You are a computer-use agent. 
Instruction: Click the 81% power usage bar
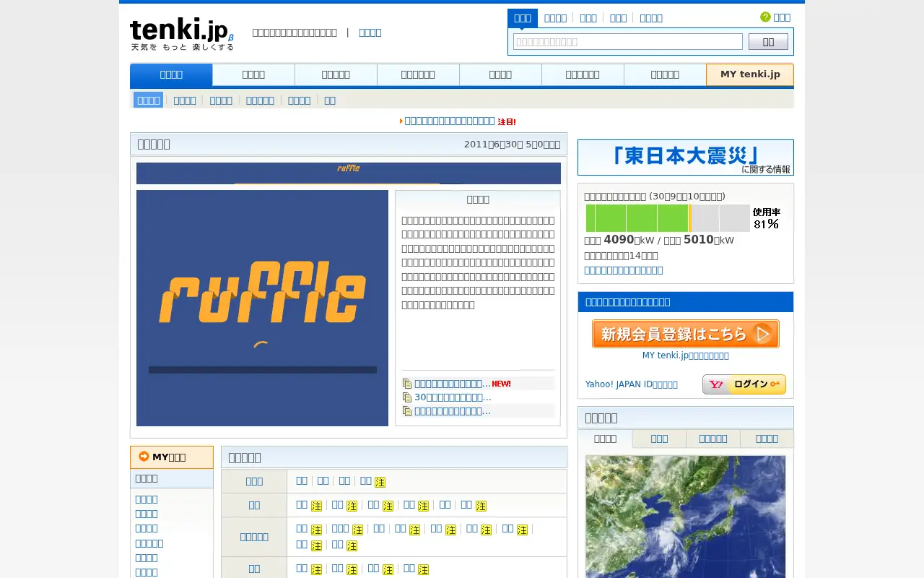click(x=683, y=218)
